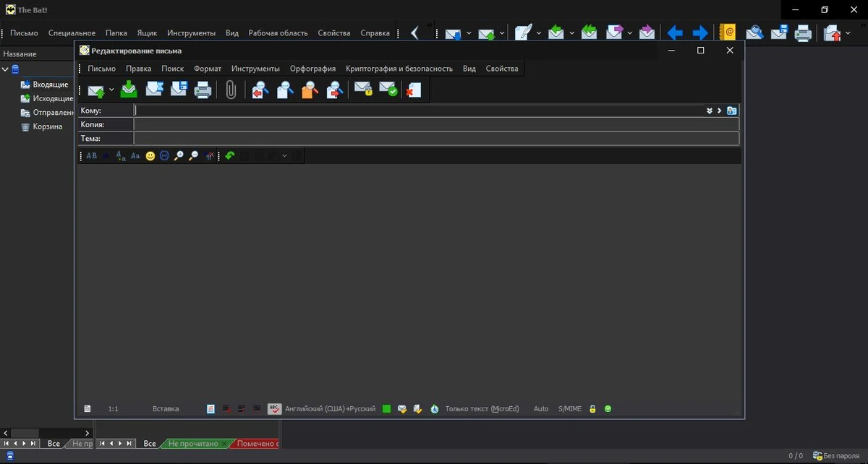The image size is (868, 464).
Task: Click in the Кому recipient field
Action: 420,111
